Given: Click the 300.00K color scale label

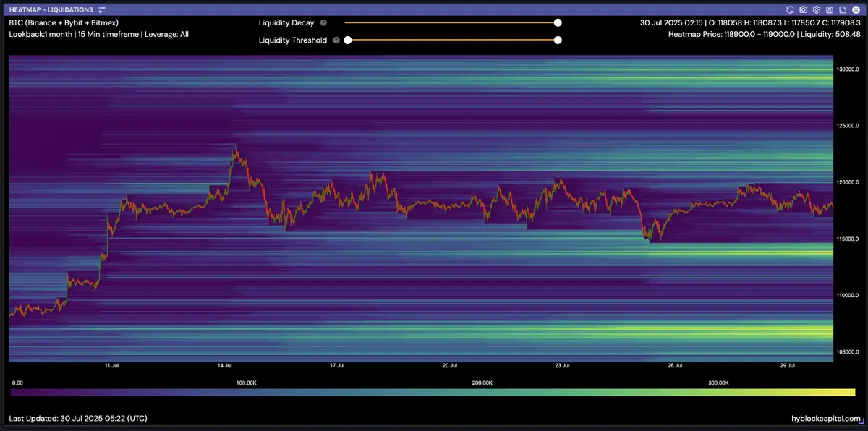Looking at the screenshot, I should click(718, 383).
